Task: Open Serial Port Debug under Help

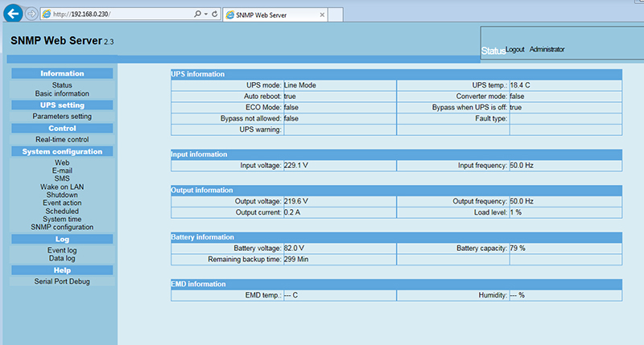Action: (x=62, y=281)
